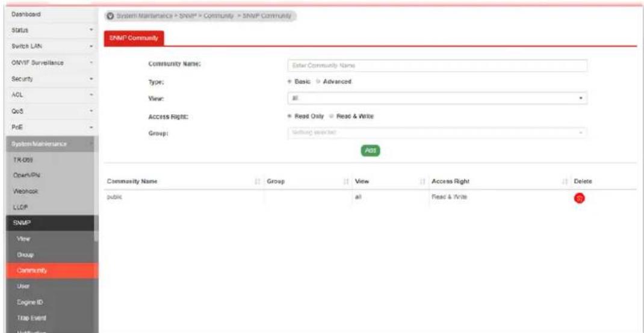
Task: Choose Read & Write access right
Action: [x=331, y=116]
